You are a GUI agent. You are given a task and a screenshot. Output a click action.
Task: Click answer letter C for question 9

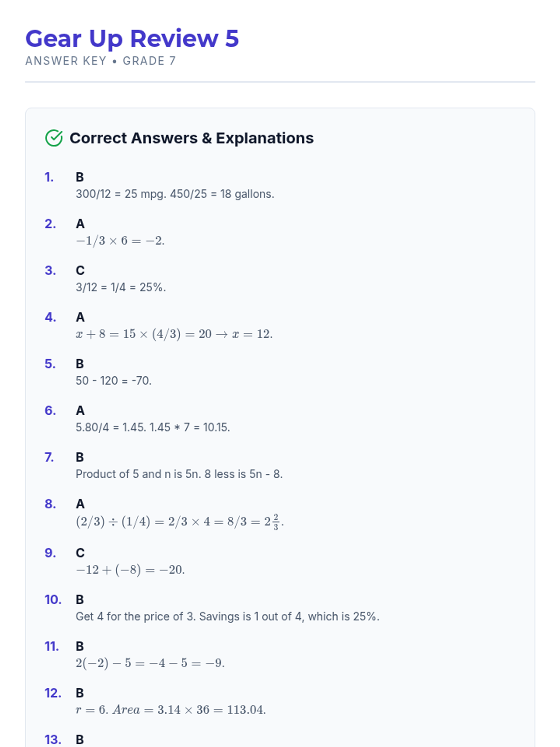tap(80, 553)
